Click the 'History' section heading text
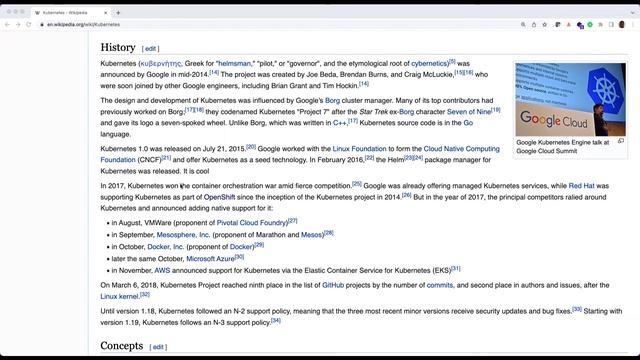640x360 pixels. [118, 47]
